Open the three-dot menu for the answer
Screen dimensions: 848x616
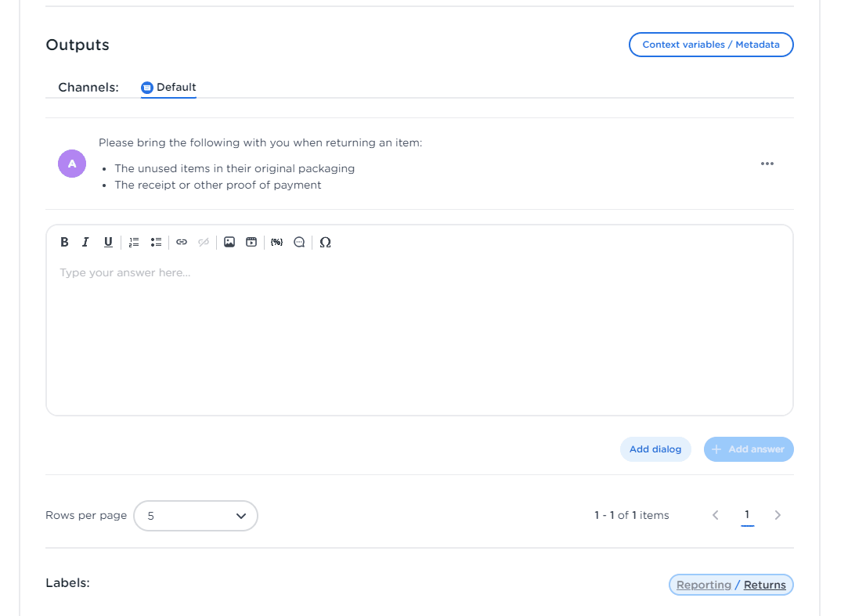point(767,164)
